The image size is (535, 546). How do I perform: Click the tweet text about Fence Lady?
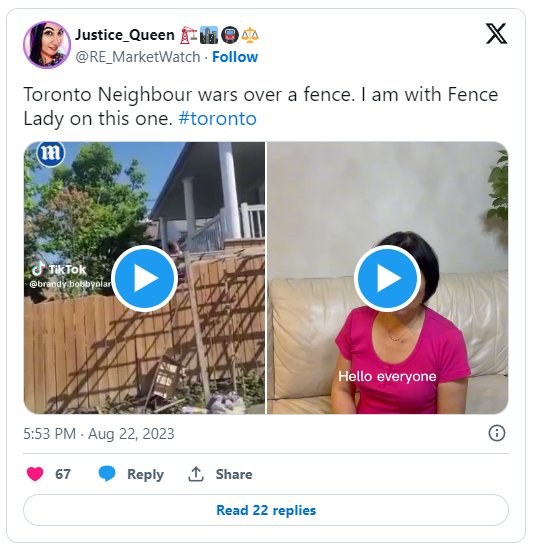pyautogui.click(x=261, y=107)
